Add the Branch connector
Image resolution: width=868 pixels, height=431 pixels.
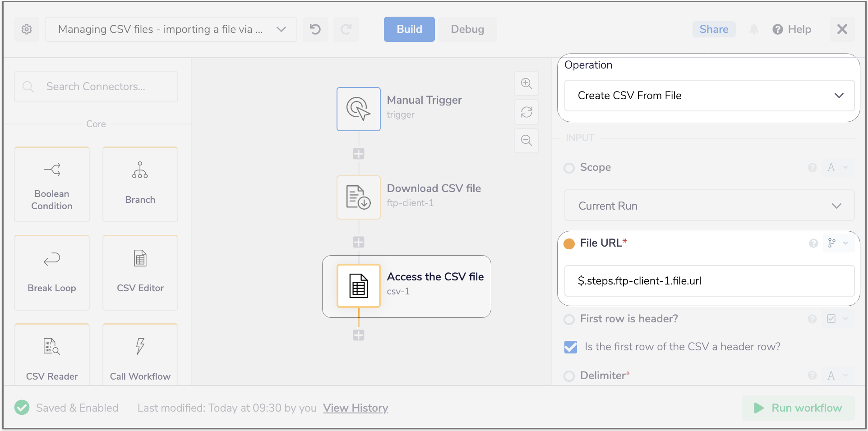pyautogui.click(x=140, y=184)
